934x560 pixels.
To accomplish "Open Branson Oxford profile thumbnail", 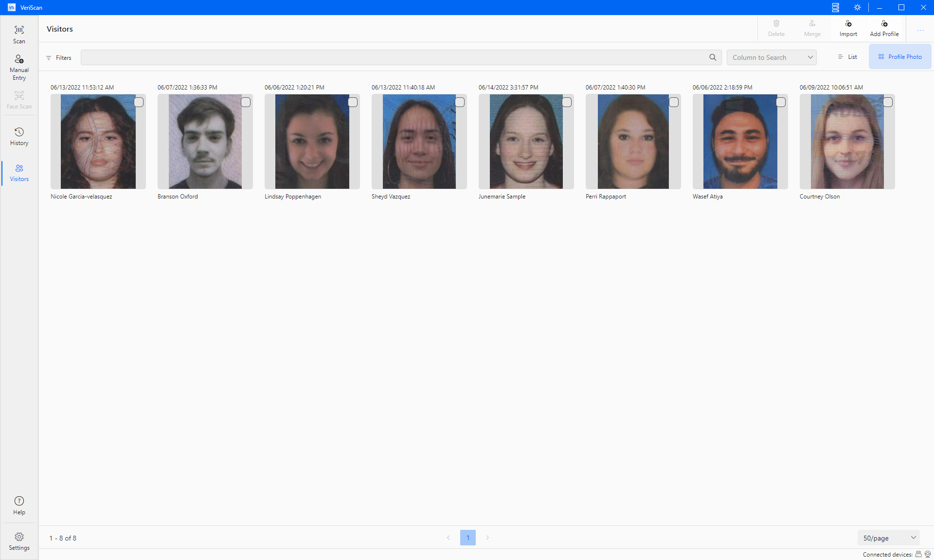I will [205, 142].
